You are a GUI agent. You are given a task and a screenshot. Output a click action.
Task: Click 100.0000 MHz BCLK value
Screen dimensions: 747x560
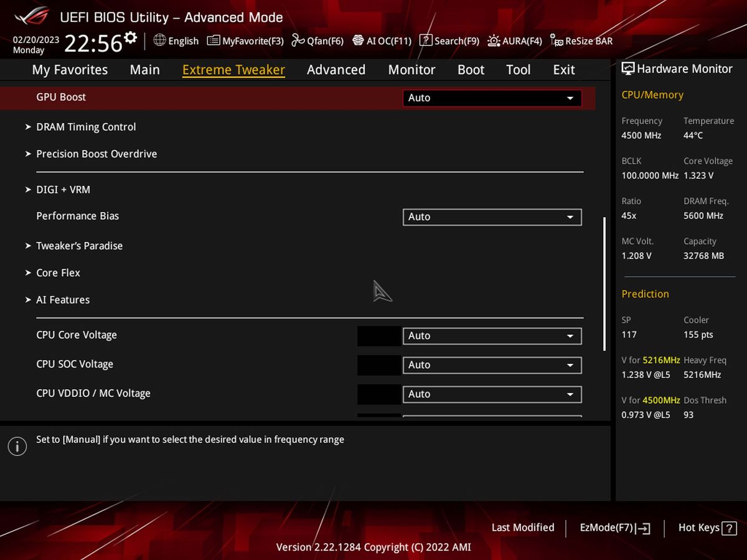[650, 175]
